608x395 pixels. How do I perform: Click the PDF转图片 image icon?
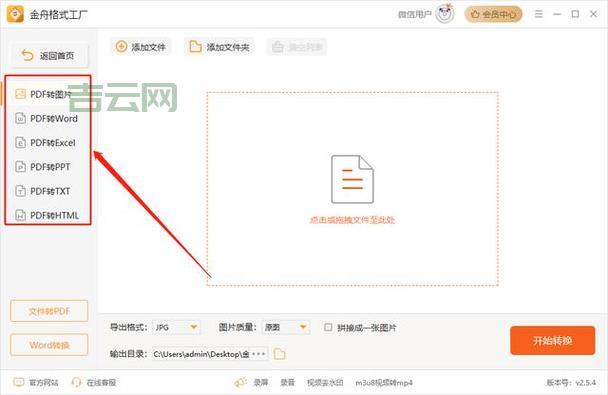click(20, 94)
